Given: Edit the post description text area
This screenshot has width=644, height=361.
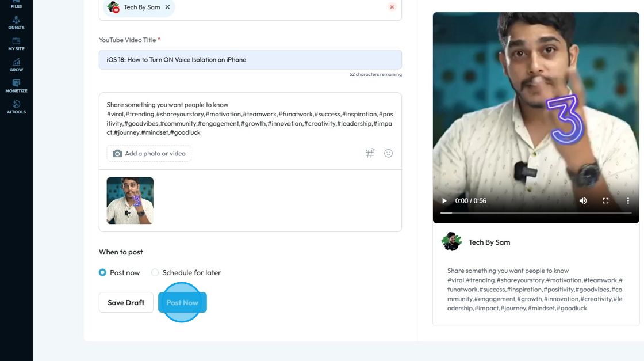Looking at the screenshot, I should 250,119.
